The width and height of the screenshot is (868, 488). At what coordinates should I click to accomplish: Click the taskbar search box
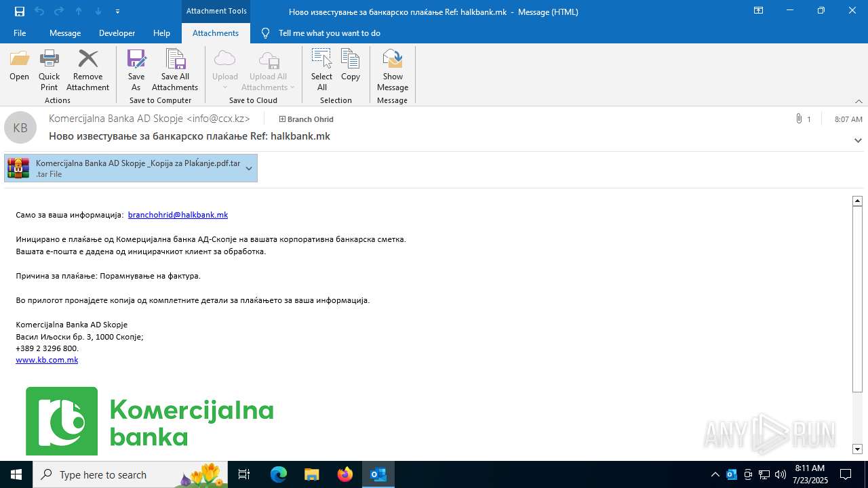click(129, 474)
